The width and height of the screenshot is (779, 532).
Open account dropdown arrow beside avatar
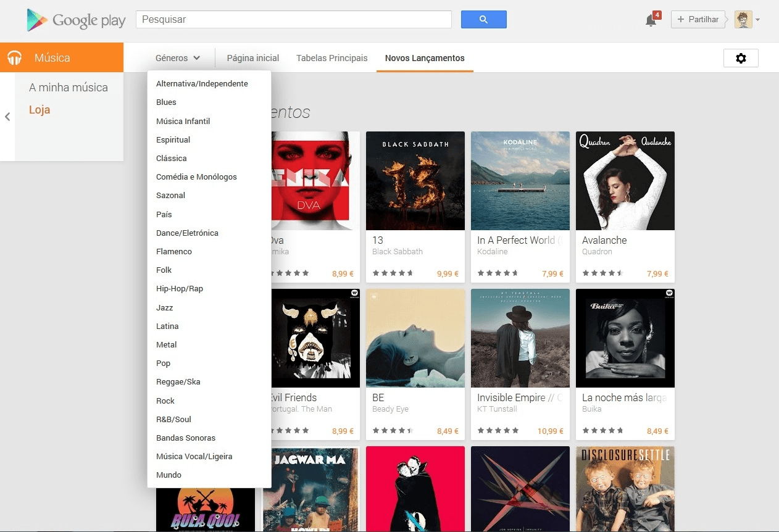click(758, 20)
